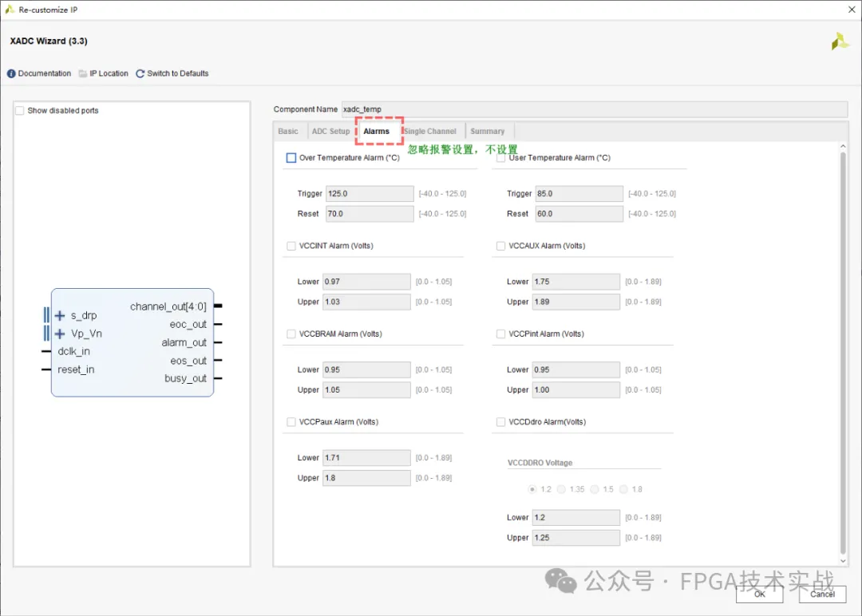Click the Component Name input field
Screen dimensions: 862x616
coord(594,109)
